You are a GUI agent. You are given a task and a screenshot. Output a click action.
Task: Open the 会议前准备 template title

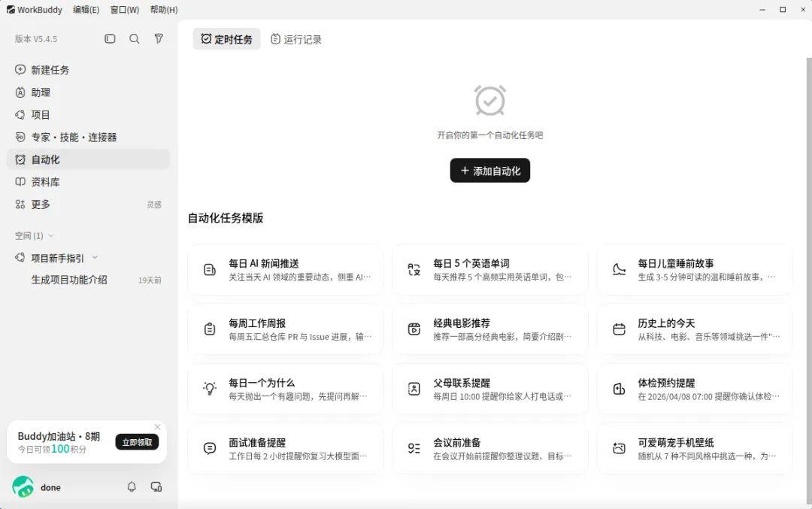coord(457,443)
